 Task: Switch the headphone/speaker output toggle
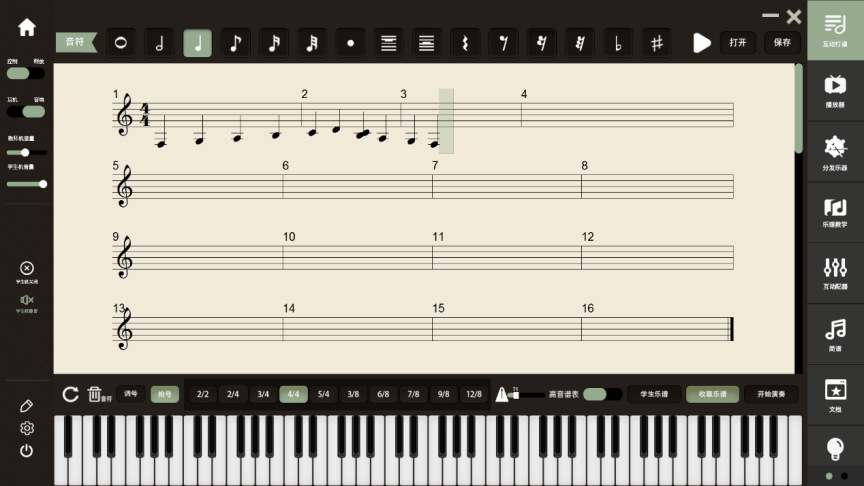(x=25, y=112)
